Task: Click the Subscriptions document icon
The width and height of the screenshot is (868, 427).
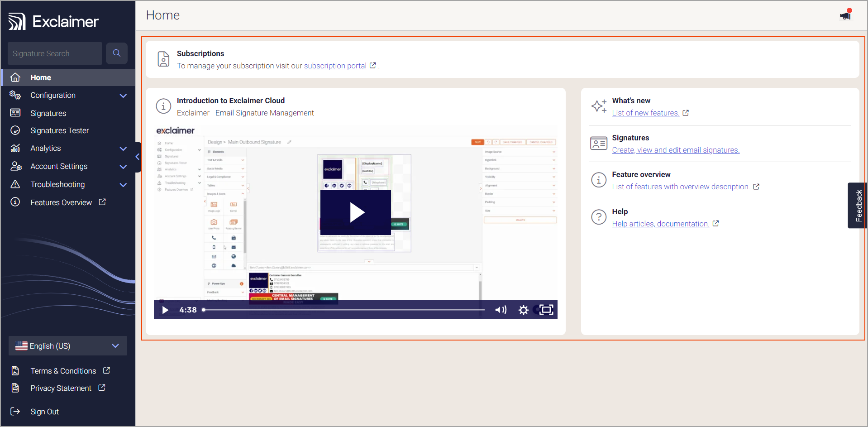Action: 163,59
